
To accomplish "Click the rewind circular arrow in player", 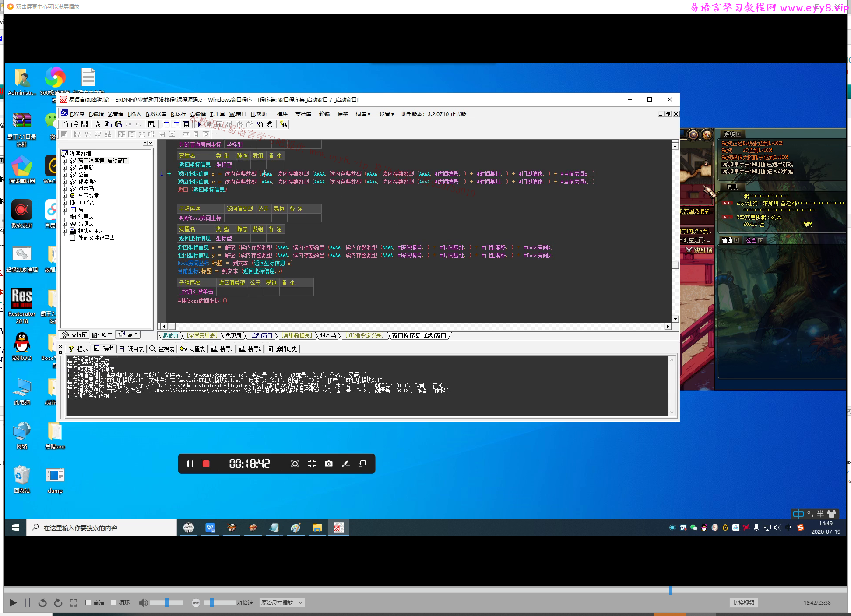I will (42, 603).
